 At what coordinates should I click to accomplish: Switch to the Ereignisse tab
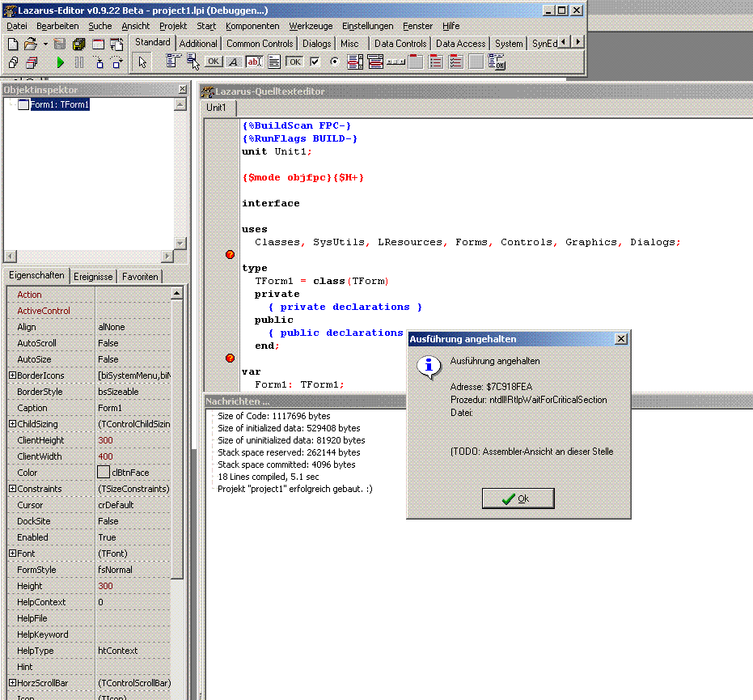tap(93, 277)
